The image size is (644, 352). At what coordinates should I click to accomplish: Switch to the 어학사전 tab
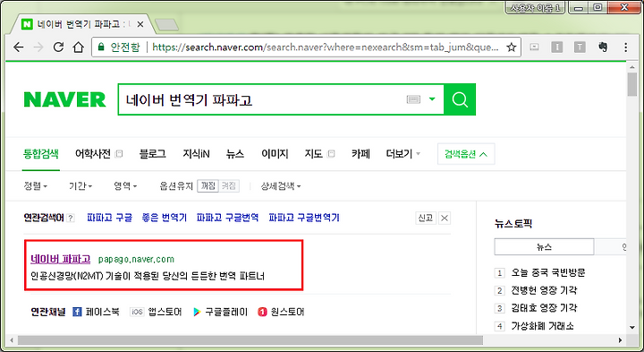pos(93,154)
